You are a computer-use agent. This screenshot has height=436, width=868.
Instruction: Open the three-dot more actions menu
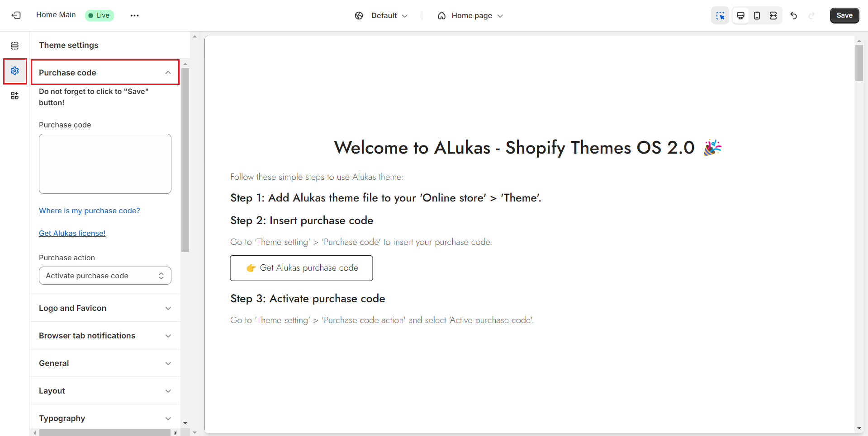134,15
